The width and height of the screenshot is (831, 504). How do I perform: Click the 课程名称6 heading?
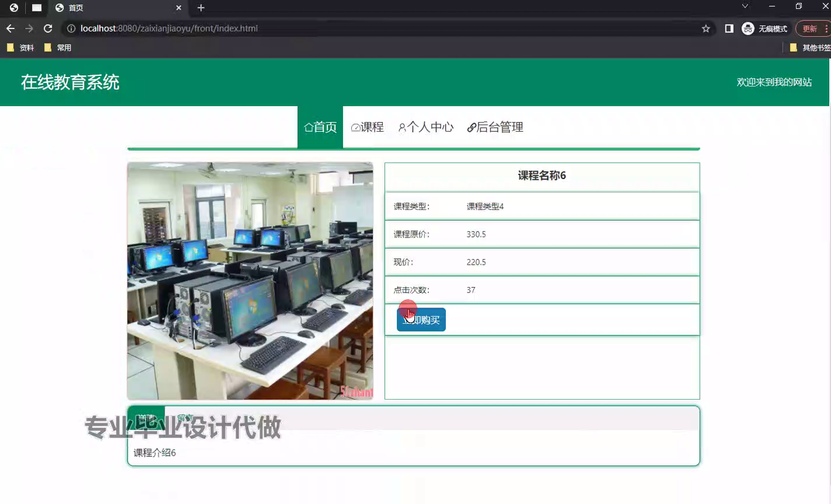pos(542,176)
